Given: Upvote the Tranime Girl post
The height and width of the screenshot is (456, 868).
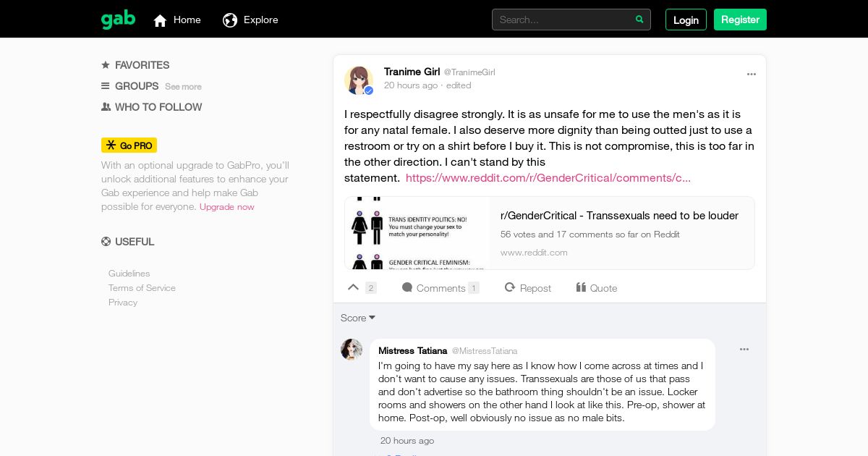Looking at the screenshot, I should 353,287.
